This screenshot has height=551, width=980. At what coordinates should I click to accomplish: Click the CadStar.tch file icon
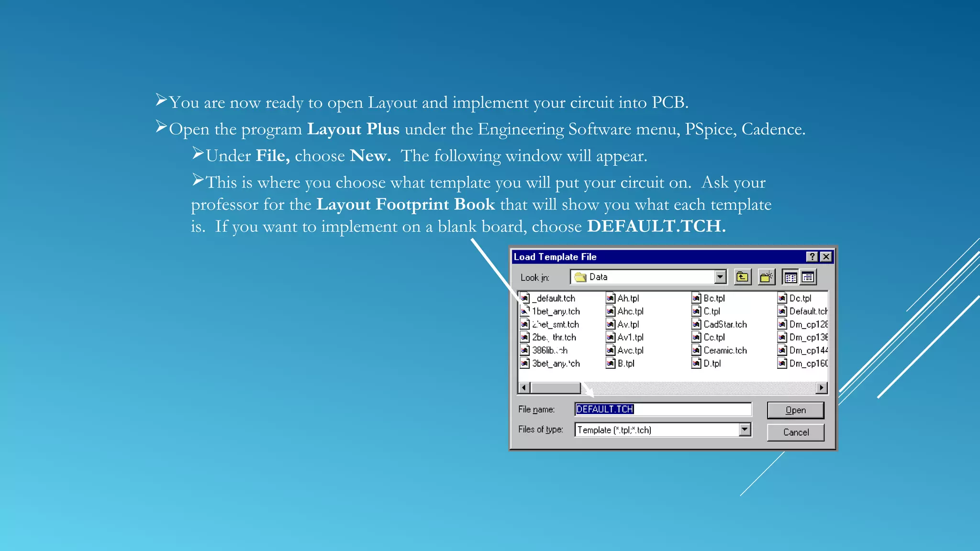click(x=697, y=324)
